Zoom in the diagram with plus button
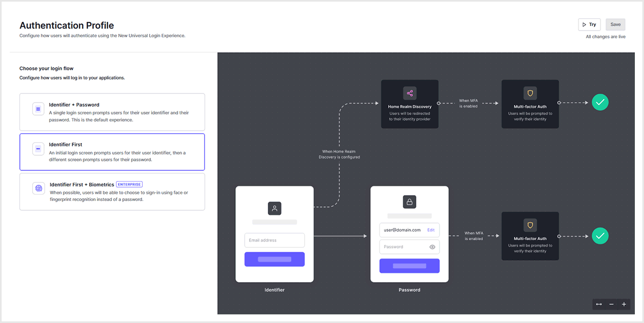Screen dimensions: 644x323 624,304
